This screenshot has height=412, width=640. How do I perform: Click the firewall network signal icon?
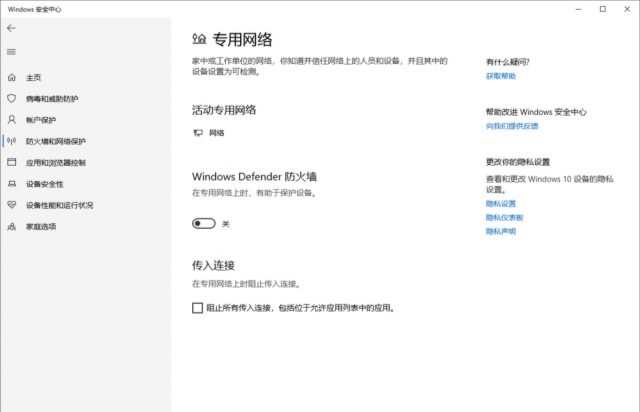(11, 141)
